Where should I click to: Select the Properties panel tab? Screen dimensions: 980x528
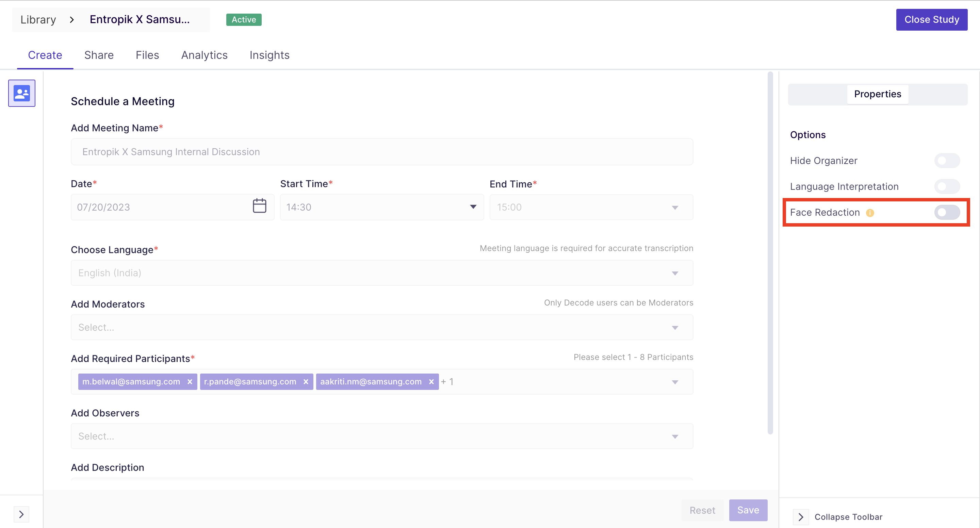click(x=877, y=94)
